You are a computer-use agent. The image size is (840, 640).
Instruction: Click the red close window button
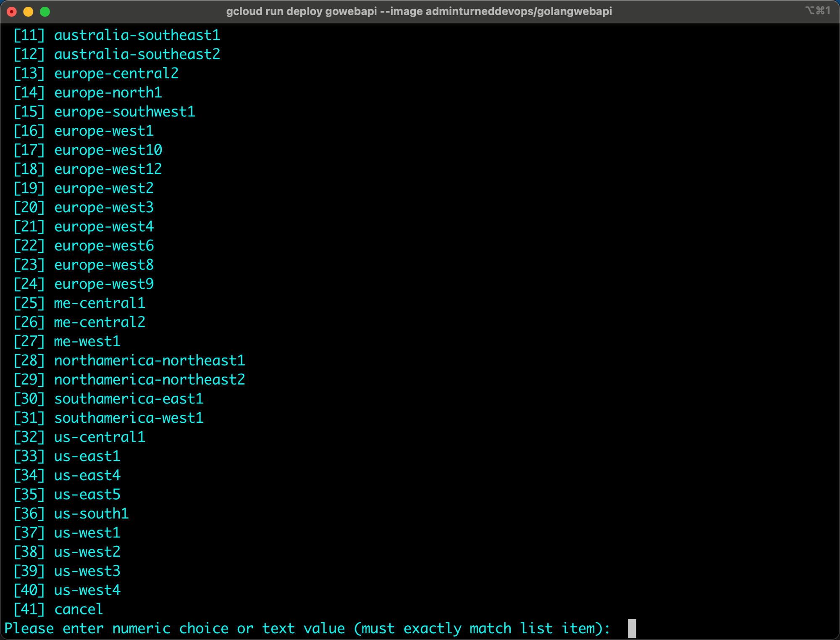(x=12, y=11)
